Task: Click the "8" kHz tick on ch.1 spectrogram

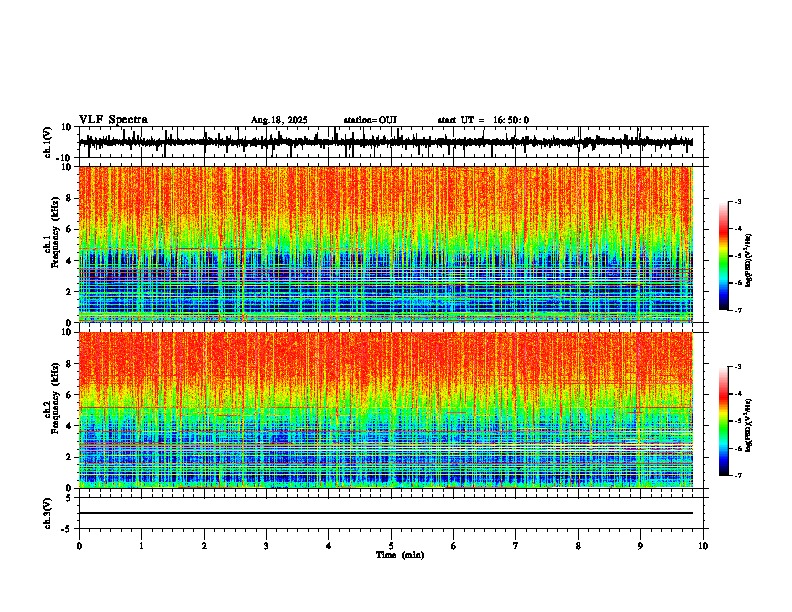Action: [x=70, y=198]
